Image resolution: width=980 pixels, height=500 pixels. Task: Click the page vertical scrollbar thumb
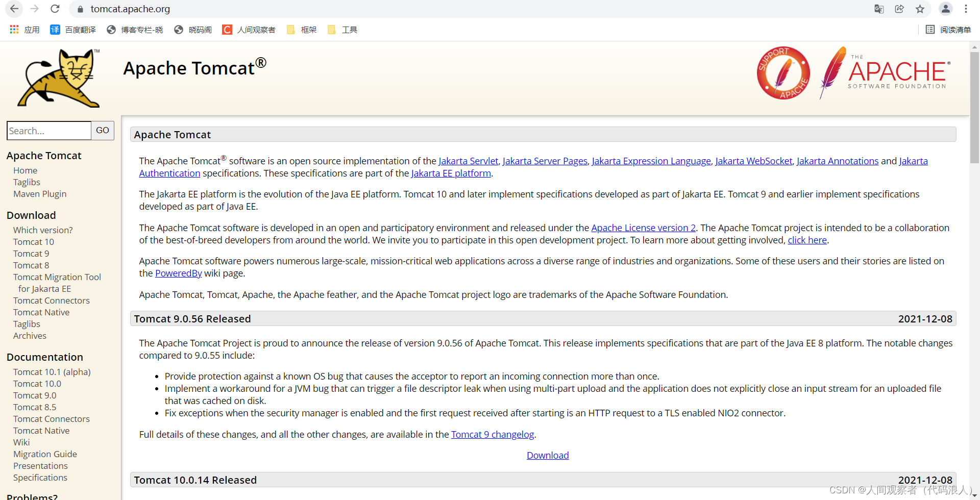click(974, 107)
